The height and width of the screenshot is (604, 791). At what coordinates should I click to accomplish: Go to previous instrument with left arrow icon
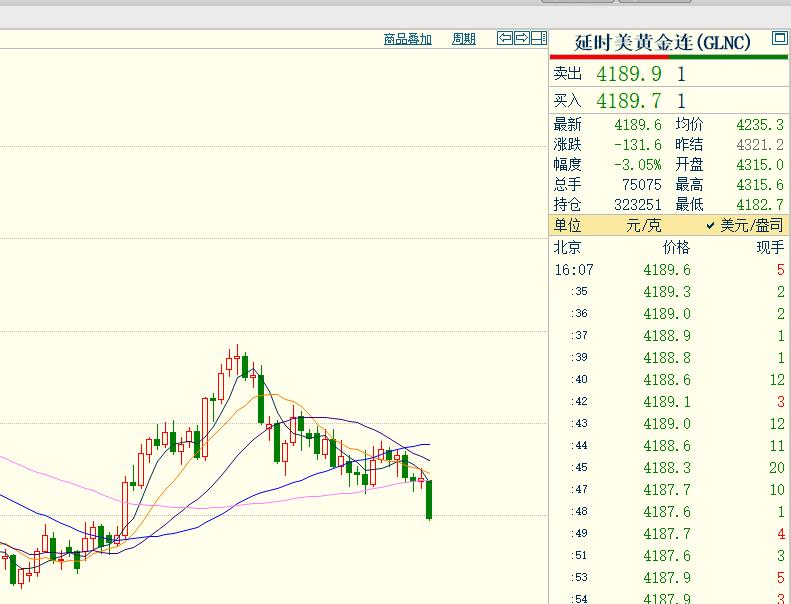(504, 38)
